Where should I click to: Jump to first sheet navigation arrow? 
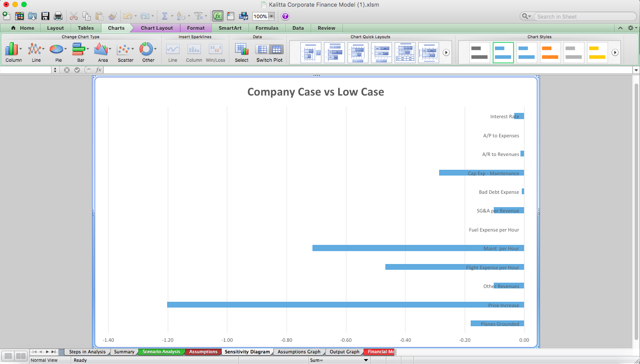(x=34, y=352)
